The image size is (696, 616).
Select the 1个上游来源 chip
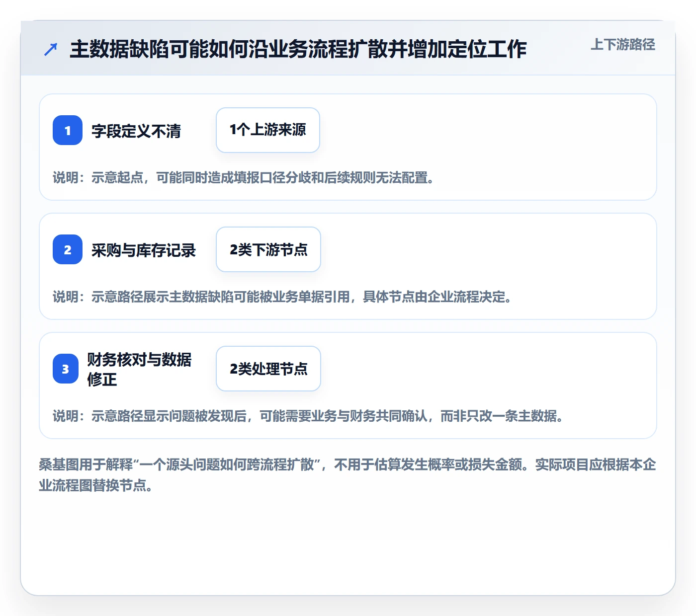(268, 130)
